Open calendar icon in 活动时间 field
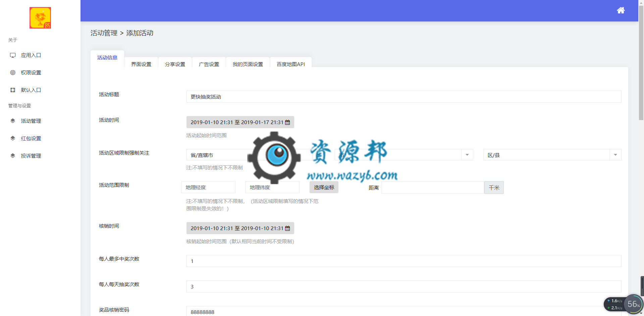 coord(287,122)
